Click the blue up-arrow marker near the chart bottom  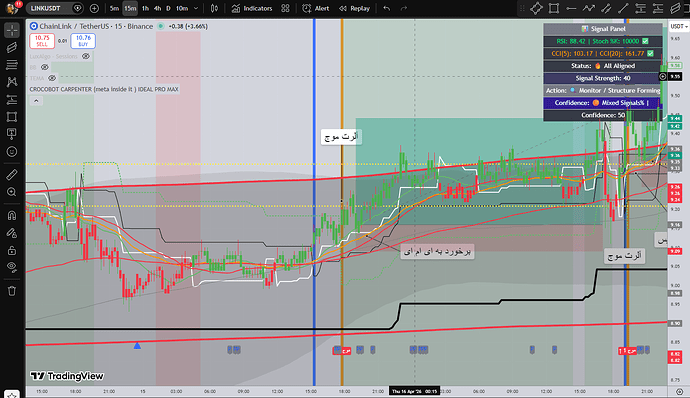[137, 346]
